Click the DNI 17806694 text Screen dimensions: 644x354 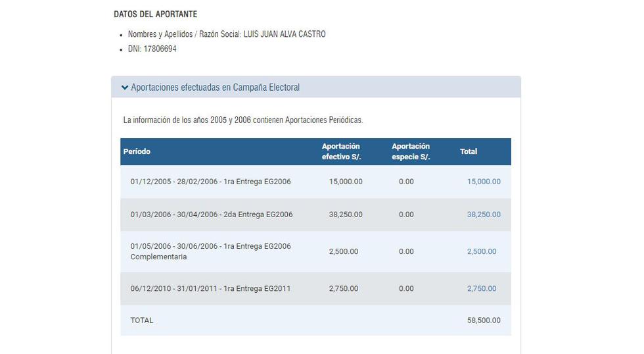coord(152,49)
